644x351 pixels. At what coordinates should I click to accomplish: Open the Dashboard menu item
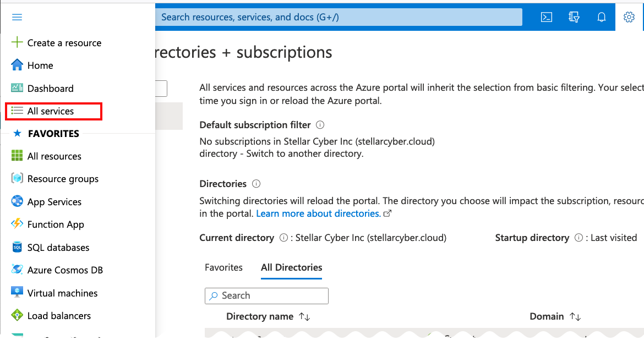coord(50,89)
